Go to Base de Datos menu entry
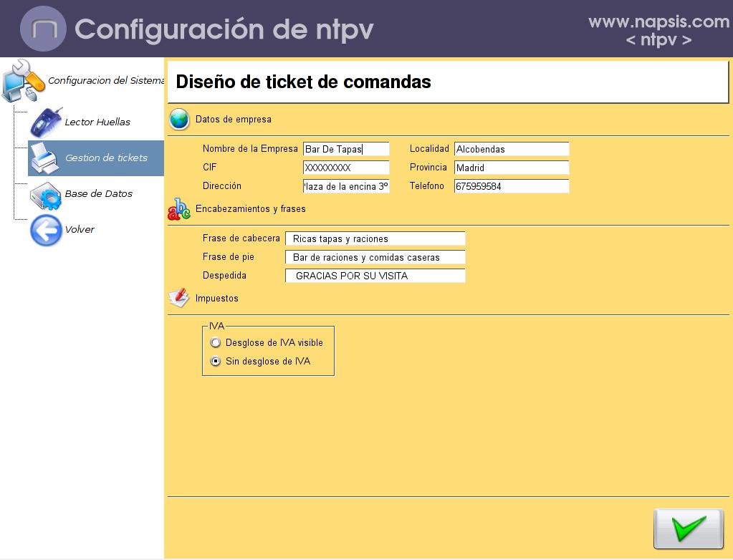This screenshot has width=733, height=560. [98, 194]
